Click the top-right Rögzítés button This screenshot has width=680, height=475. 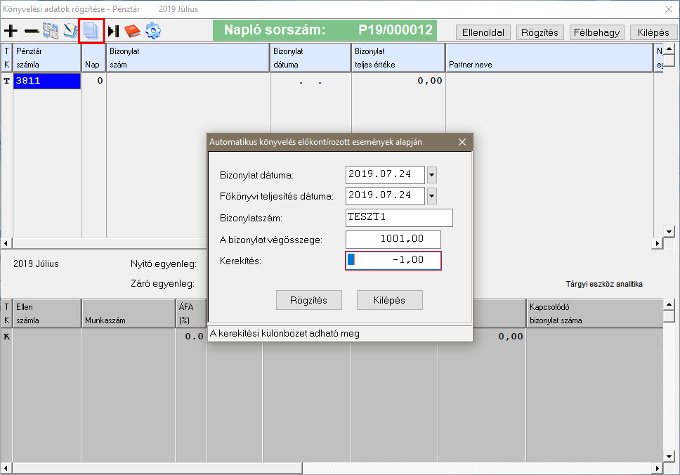click(540, 32)
